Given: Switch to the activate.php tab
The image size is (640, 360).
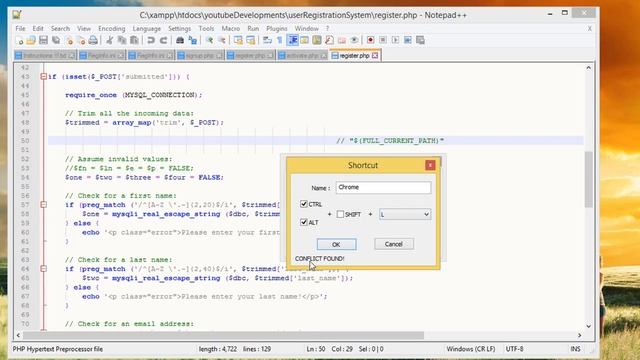Looking at the screenshot, I should 302,56.
